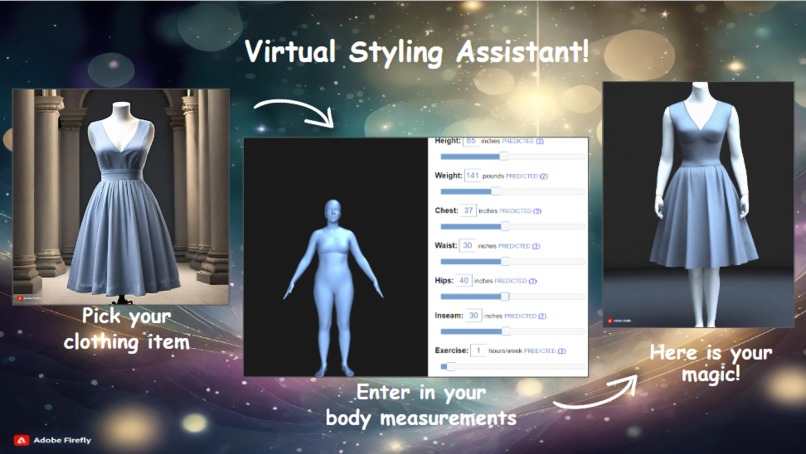Click the "Weight:" label
The image size is (806, 454).
(x=448, y=175)
